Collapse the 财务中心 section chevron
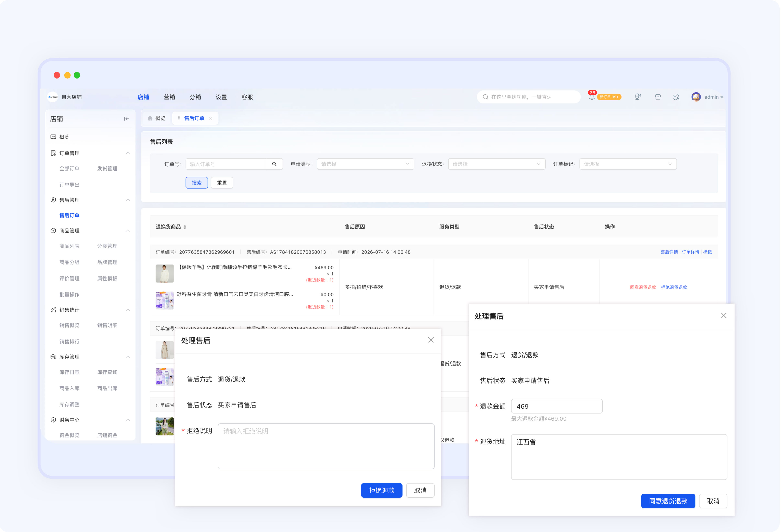This screenshot has width=781, height=532. [128, 420]
